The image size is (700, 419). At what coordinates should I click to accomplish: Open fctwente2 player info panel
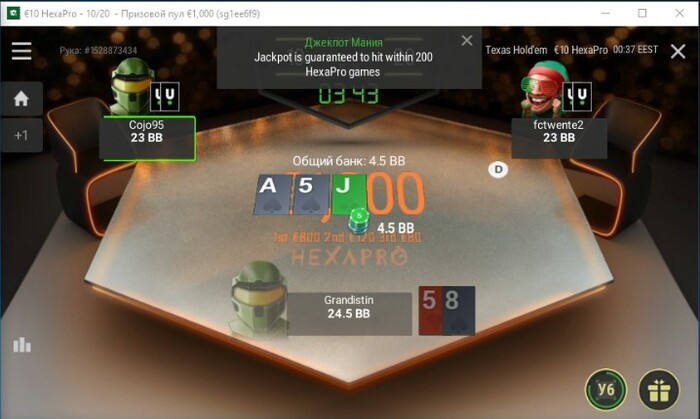559,138
